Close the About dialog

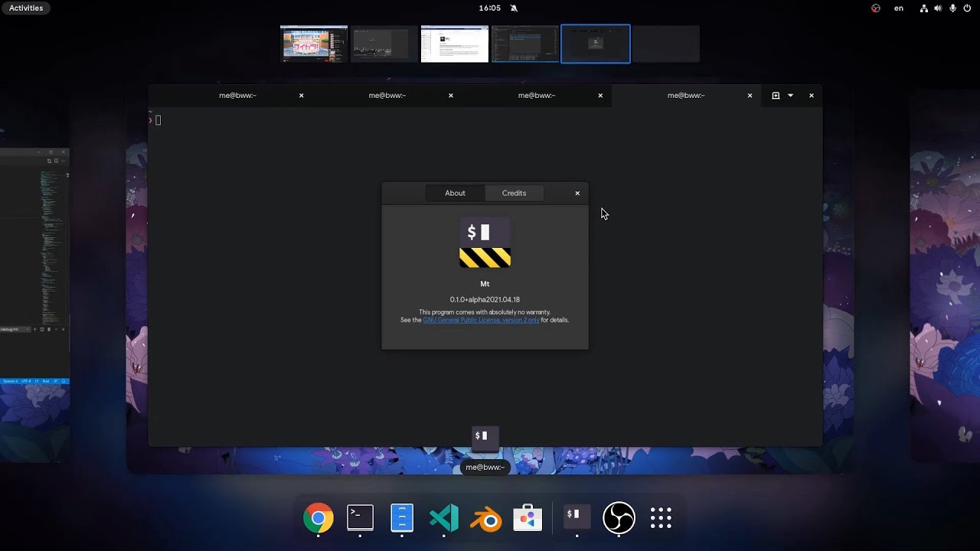(x=577, y=193)
